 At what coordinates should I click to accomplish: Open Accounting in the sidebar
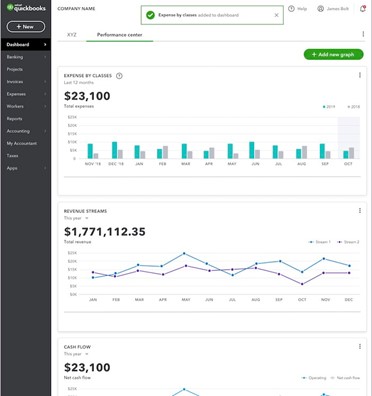click(26, 131)
